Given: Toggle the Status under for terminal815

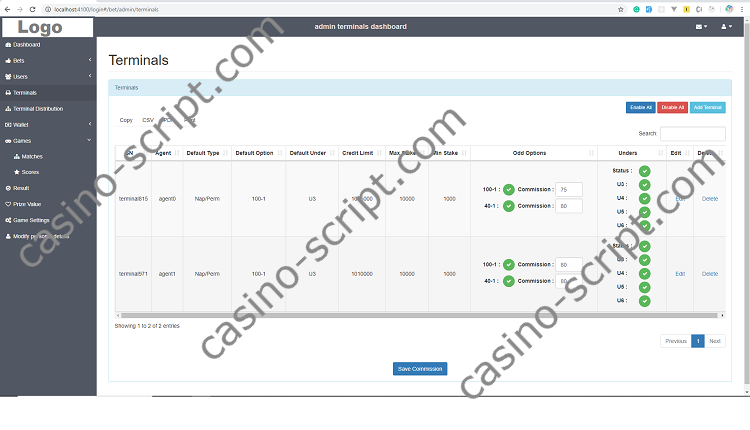Looking at the screenshot, I should (x=645, y=171).
